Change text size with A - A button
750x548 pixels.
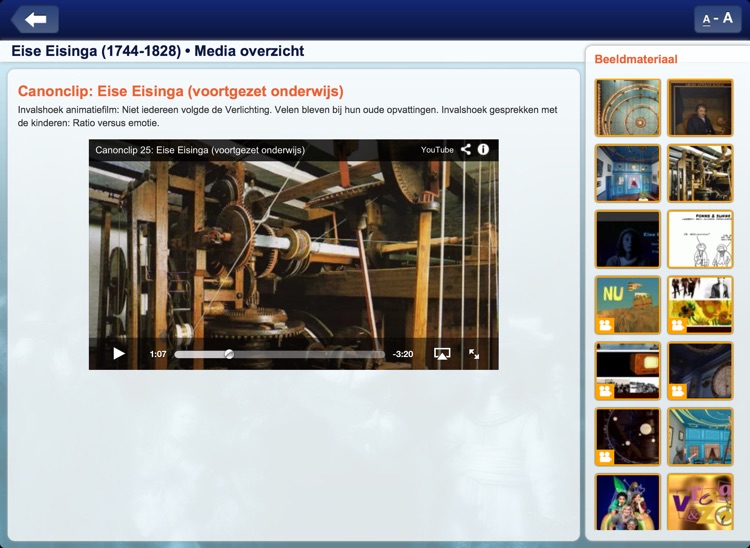[717, 19]
